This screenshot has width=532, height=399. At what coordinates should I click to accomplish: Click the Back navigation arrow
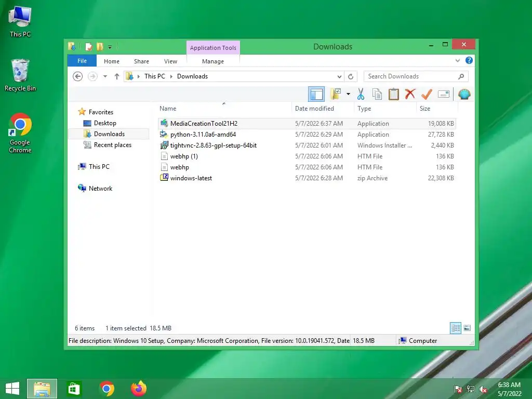pos(78,76)
